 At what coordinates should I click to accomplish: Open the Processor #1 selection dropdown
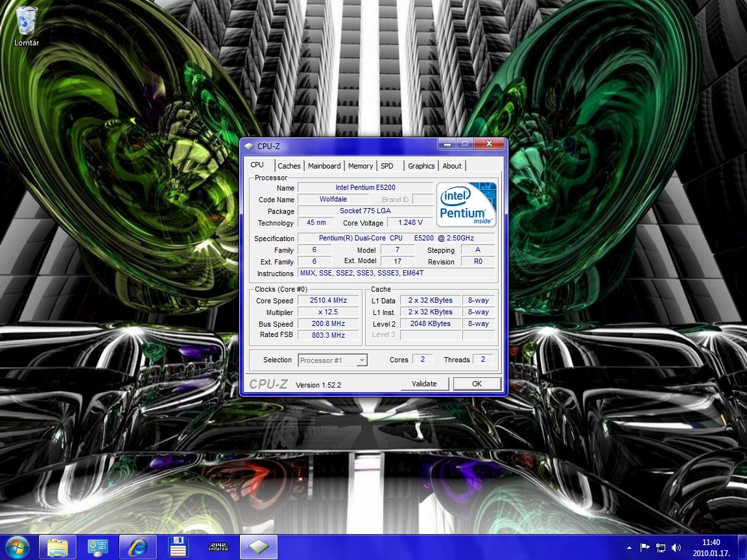pyautogui.click(x=333, y=360)
